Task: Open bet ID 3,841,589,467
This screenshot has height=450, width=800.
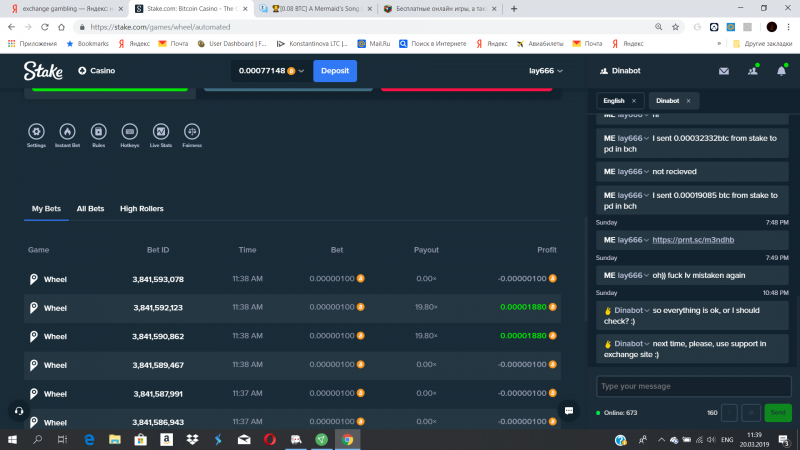Action: [158, 365]
